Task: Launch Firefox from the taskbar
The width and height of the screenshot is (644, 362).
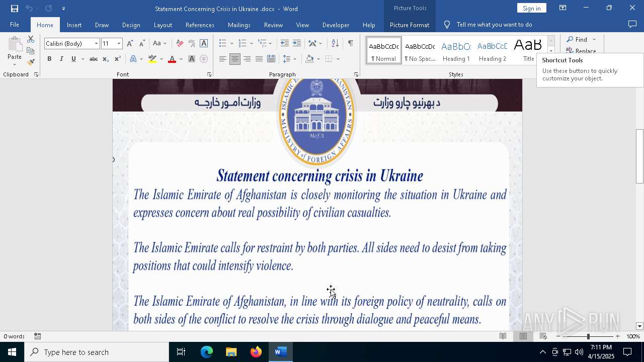Action: [256, 352]
